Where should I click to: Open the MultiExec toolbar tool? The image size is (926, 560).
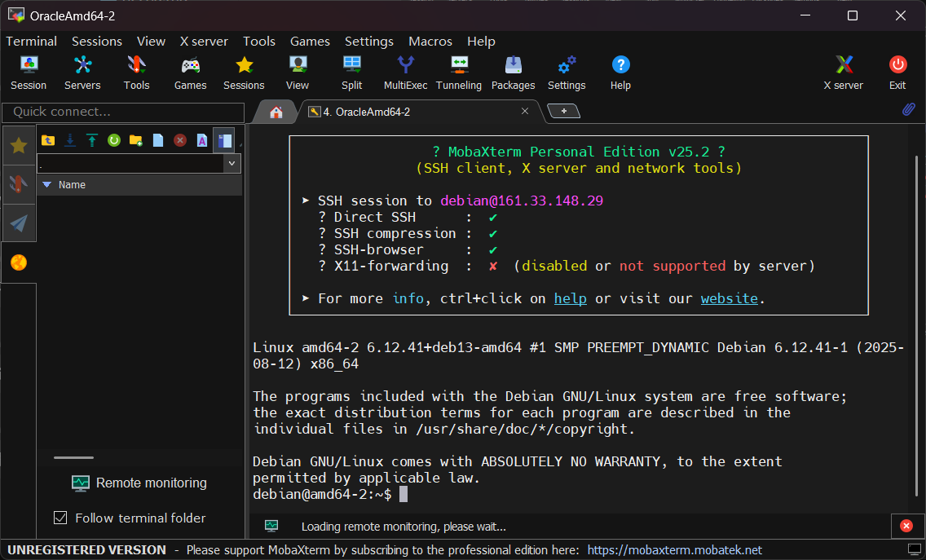tap(405, 72)
